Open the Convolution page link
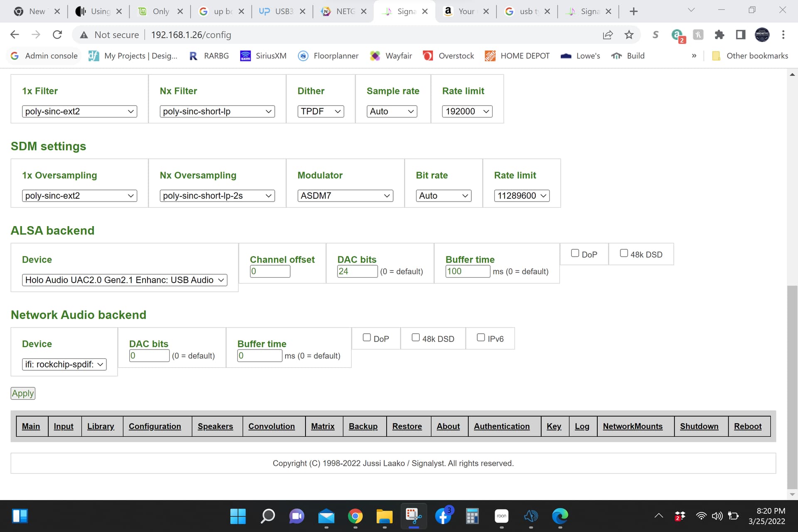 pyautogui.click(x=271, y=426)
